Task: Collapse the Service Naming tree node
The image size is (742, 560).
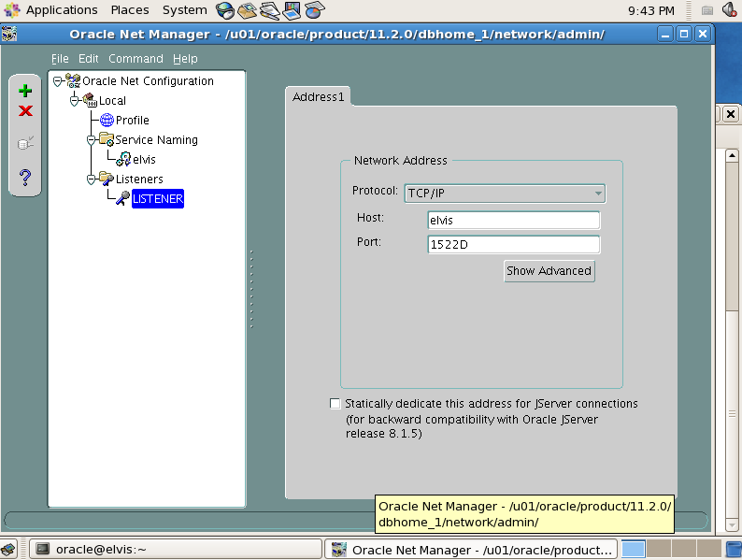Action: click(x=92, y=140)
